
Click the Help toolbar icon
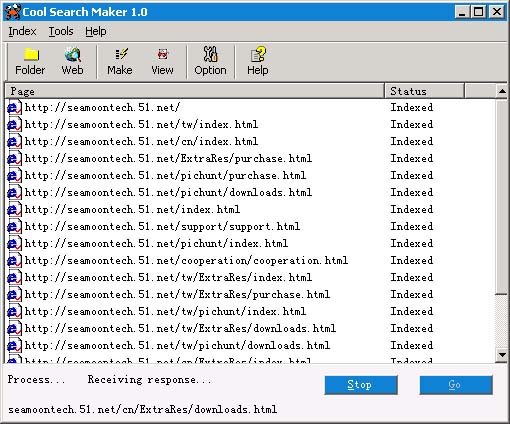click(x=258, y=62)
